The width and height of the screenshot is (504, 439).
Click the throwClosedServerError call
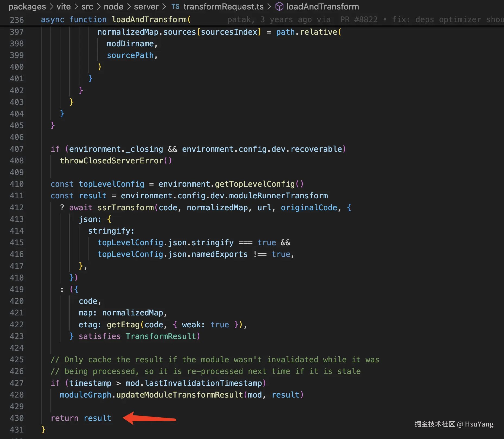click(x=111, y=161)
